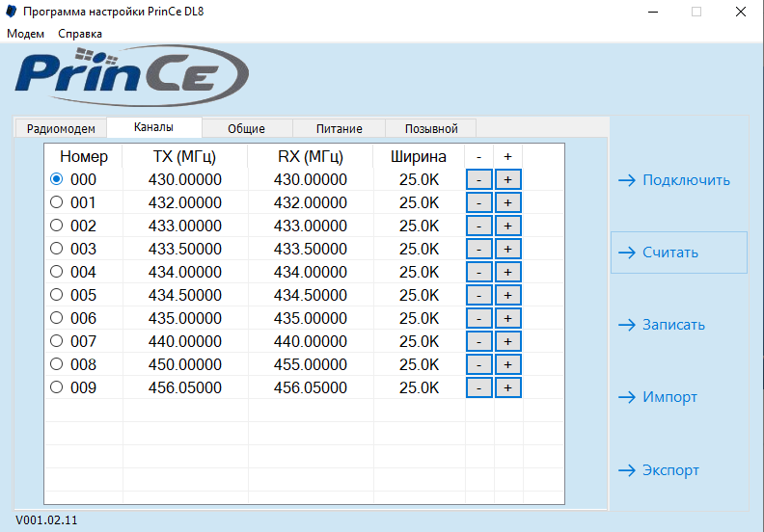Click minus button for channel 001
This screenshot has height=532, width=764.
pos(479,202)
